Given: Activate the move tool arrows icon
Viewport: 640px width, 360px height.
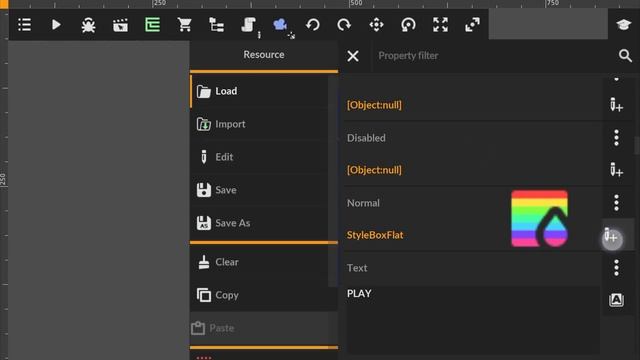Looking at the screenshot, I should click(x=376, y=25).
